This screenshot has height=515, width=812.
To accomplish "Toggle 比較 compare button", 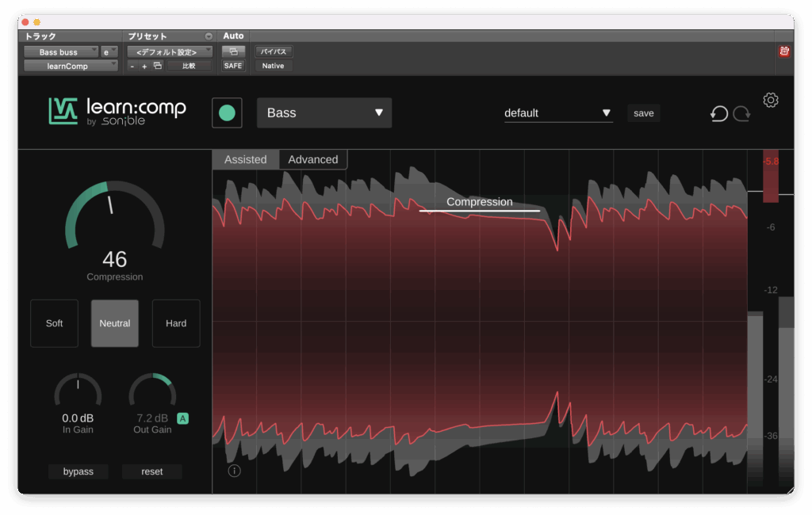I will tap(189, 66).
